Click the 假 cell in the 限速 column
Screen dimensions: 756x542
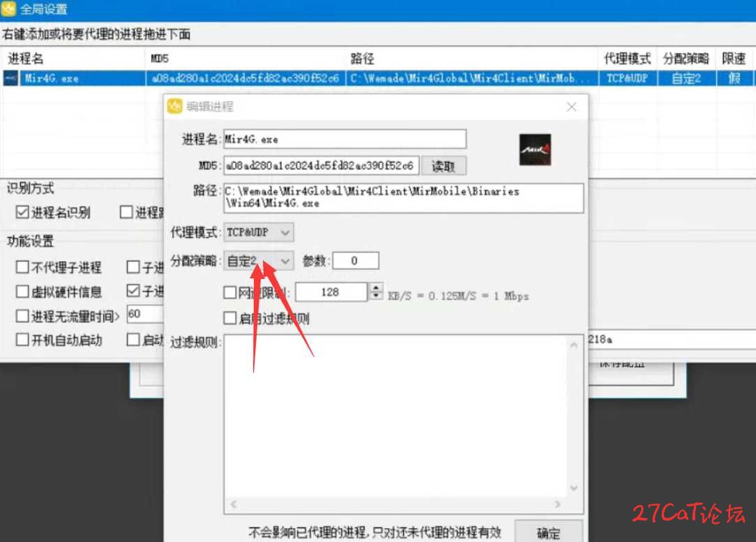pyautogui.click(x=734, y=78)
